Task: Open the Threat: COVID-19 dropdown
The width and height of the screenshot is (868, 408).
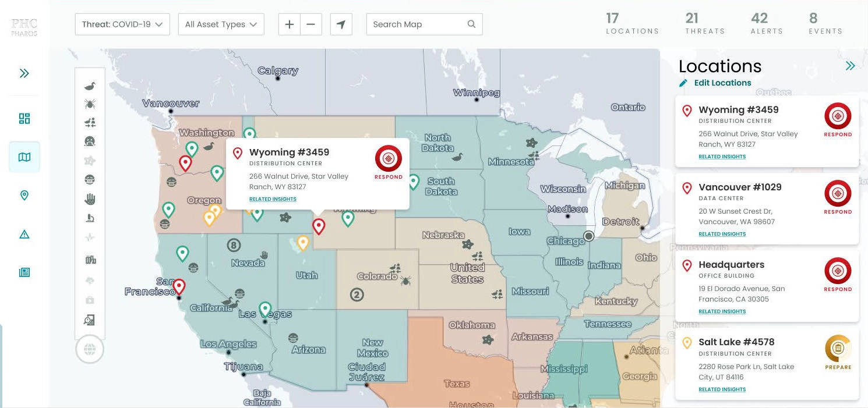Action: click(x=122, y=24)
